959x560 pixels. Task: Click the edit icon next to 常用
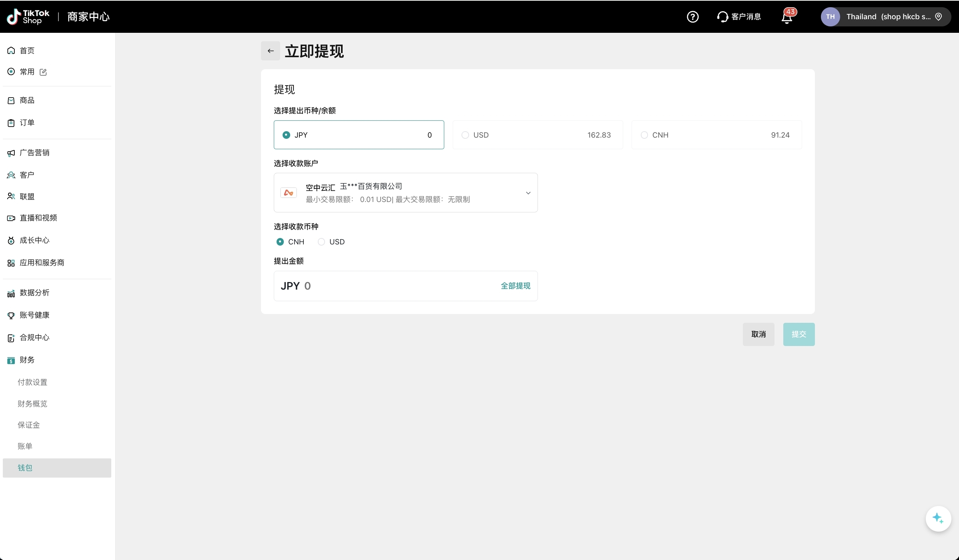pyautogui.click(x=43, y=72)
